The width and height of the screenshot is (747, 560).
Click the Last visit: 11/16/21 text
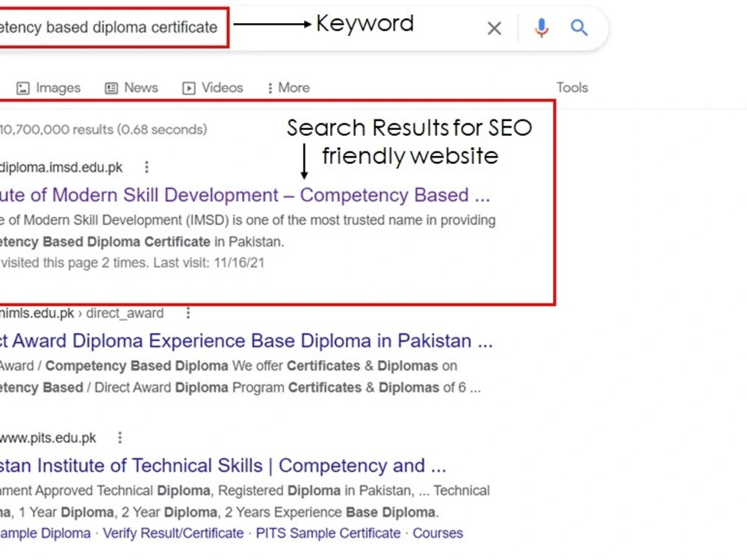pyautogui.click(x=208, y=263)
